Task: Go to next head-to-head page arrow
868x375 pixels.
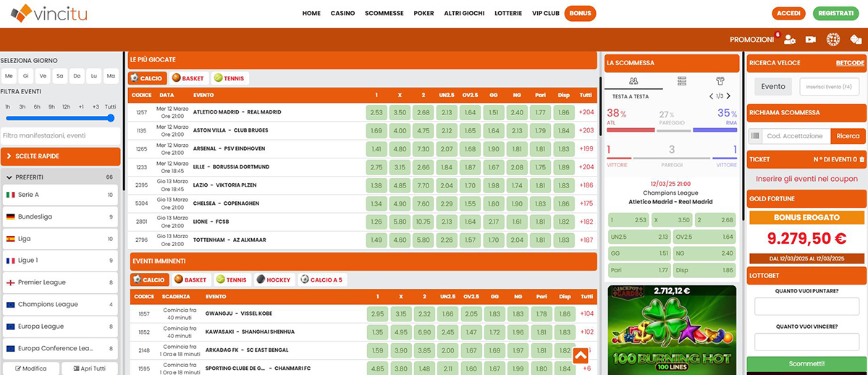Action: (x=728, y=96)
